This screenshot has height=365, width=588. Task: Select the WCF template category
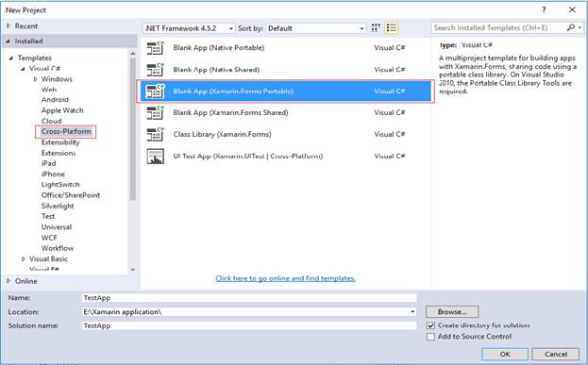click(x=49, y=238)
